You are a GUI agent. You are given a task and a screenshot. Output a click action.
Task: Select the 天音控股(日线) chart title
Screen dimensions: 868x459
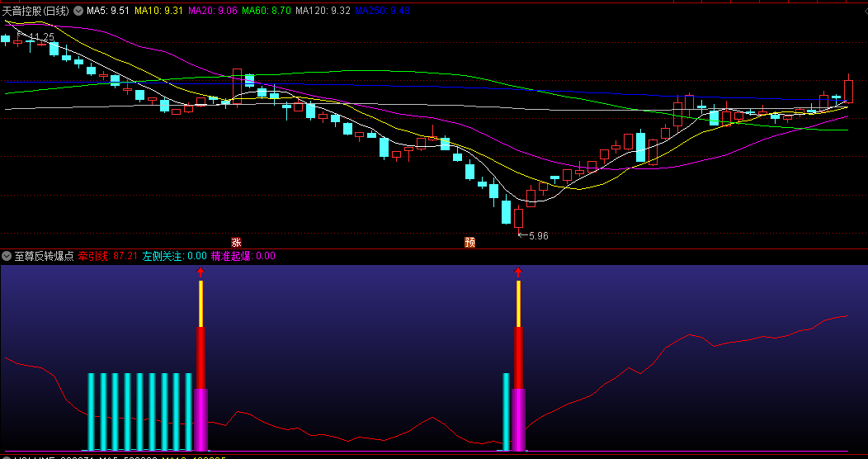[36, 11]
